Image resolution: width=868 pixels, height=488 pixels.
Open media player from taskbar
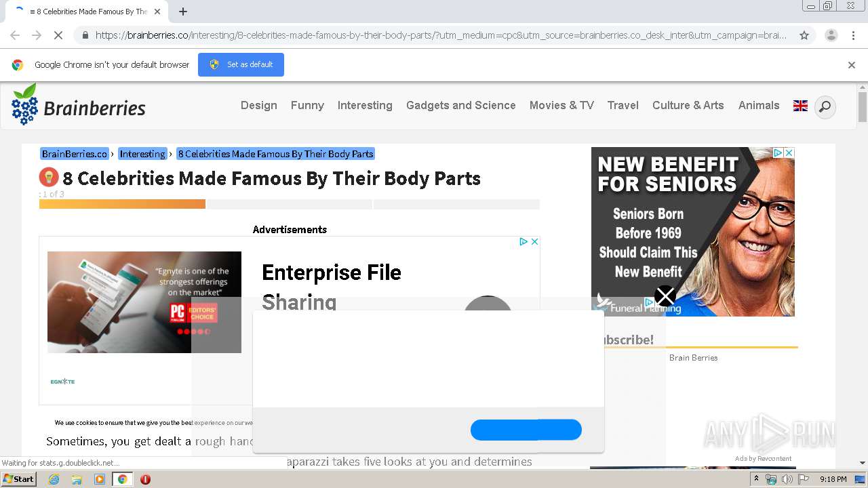pos(100,479)
